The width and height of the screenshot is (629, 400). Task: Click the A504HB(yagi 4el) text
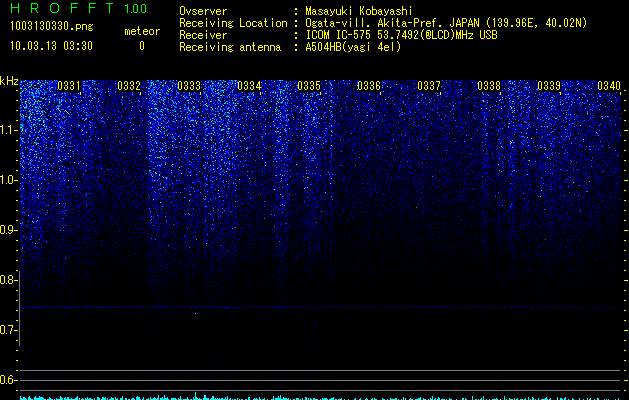pos(353,47)
